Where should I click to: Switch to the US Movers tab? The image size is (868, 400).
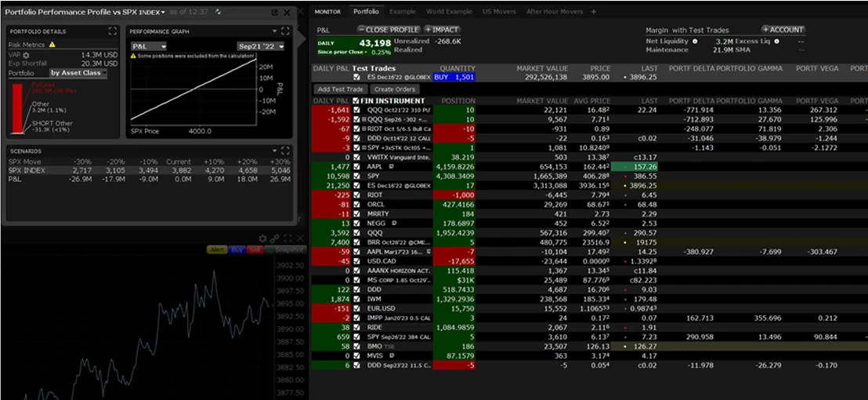coord(499,12)
